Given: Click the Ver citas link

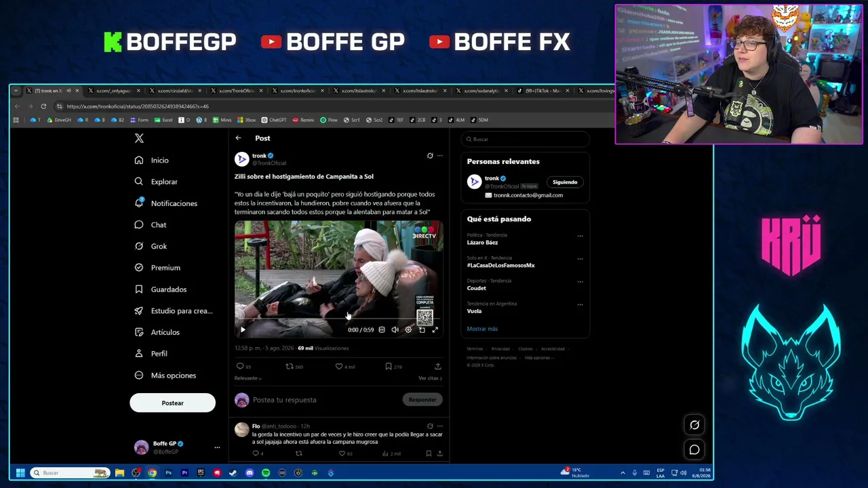Looking at the screenshot, I should click(x=430, y=378).
